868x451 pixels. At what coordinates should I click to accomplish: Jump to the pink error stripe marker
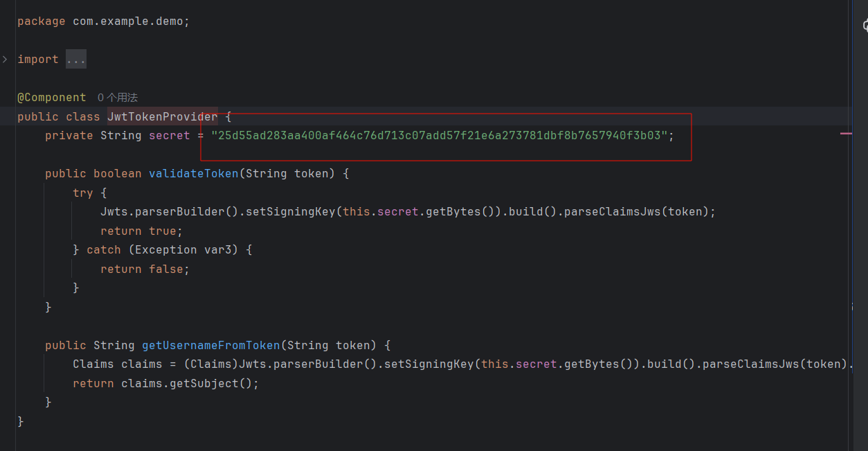click(x=846, y=133)
